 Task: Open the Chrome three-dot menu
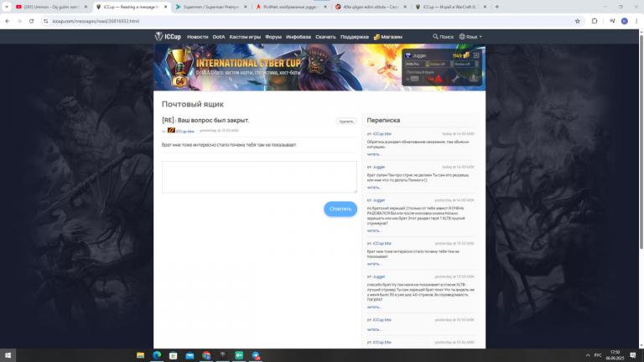(x=636, y=21)
